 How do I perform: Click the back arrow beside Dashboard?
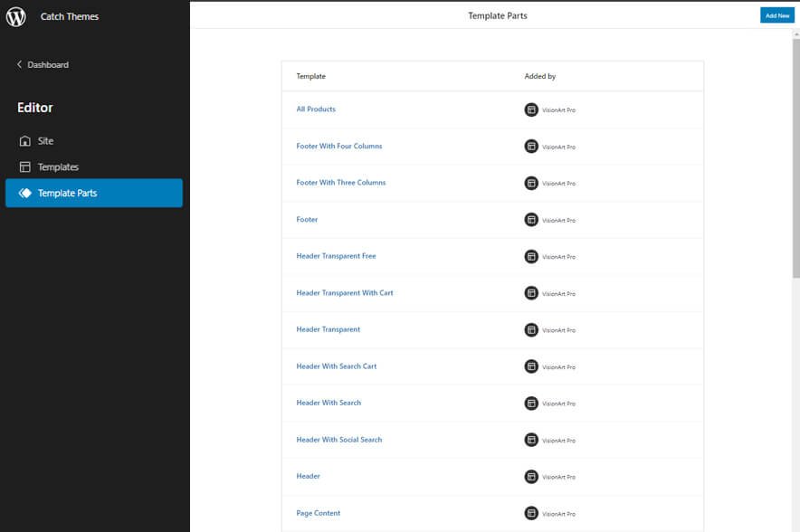pos(19,64)
